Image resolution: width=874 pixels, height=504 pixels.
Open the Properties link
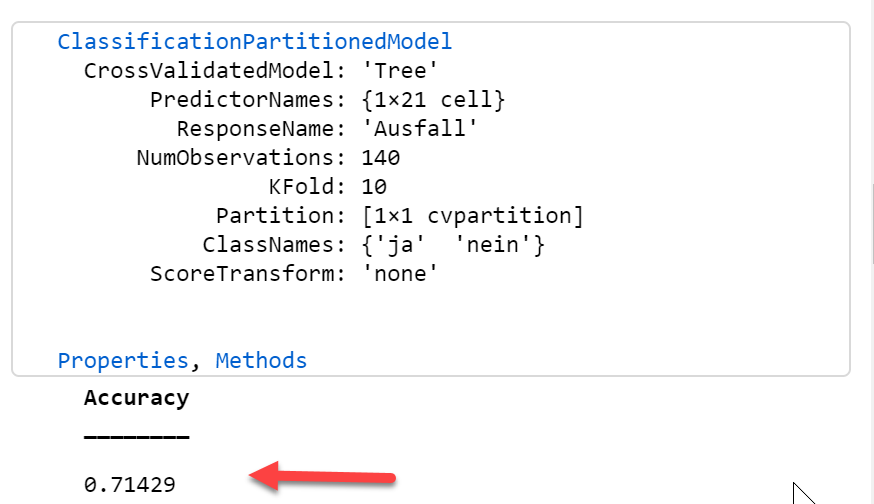pyautogui.click(x=123, y=361)
